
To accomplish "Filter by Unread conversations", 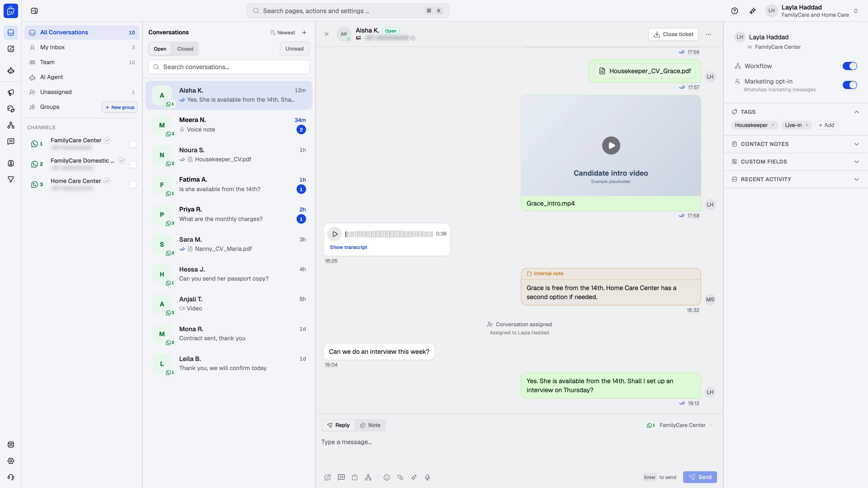I will click(x=295, y=49).
